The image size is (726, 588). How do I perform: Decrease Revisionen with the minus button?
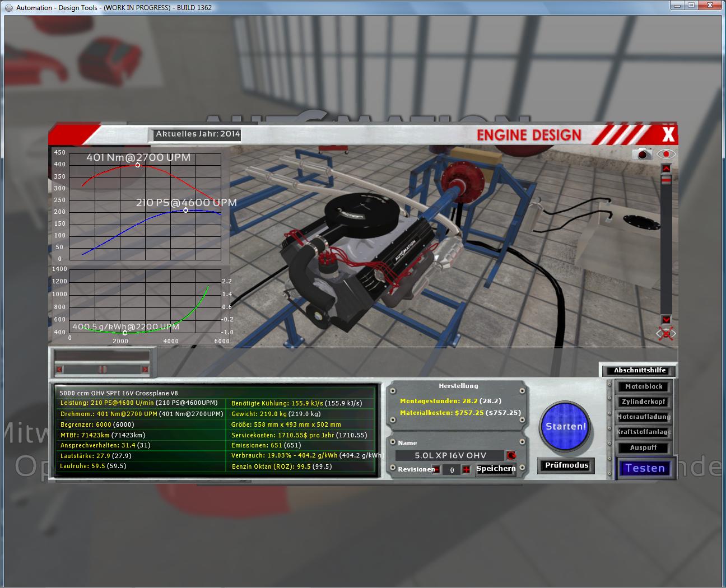[436, 469]
